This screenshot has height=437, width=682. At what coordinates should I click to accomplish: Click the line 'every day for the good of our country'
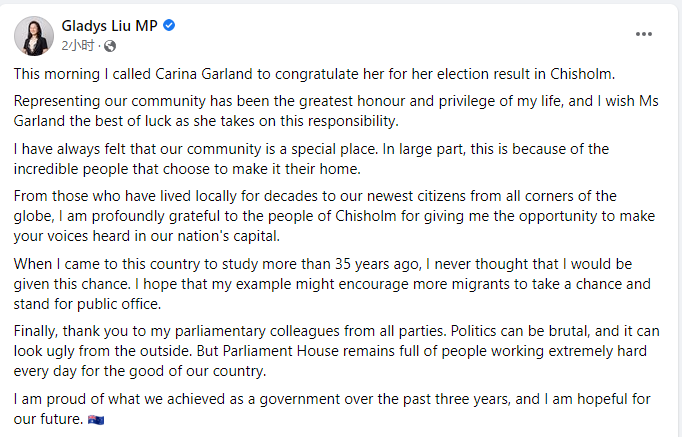(140, 371)
